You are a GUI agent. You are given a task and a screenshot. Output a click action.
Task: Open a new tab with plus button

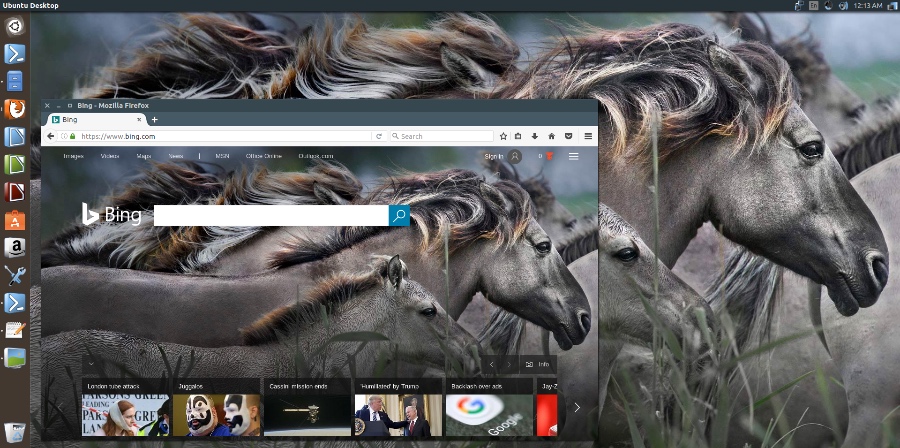coord(154,120)
